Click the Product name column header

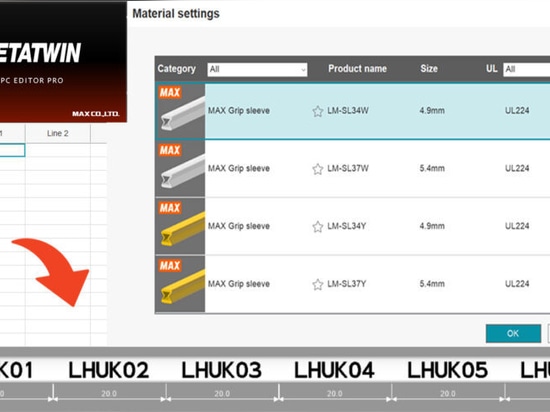point(357,69)
